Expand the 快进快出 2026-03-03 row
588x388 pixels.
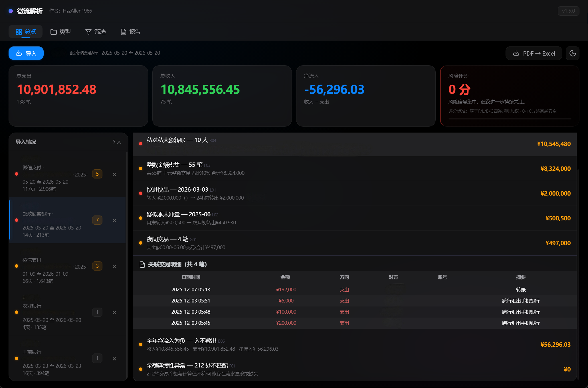coord(355,193)
